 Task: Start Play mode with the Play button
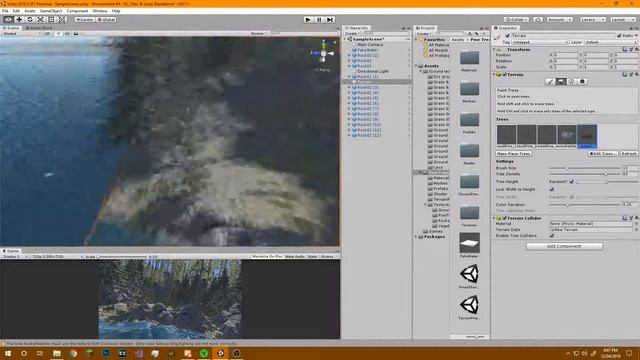[x=308, y=20]
